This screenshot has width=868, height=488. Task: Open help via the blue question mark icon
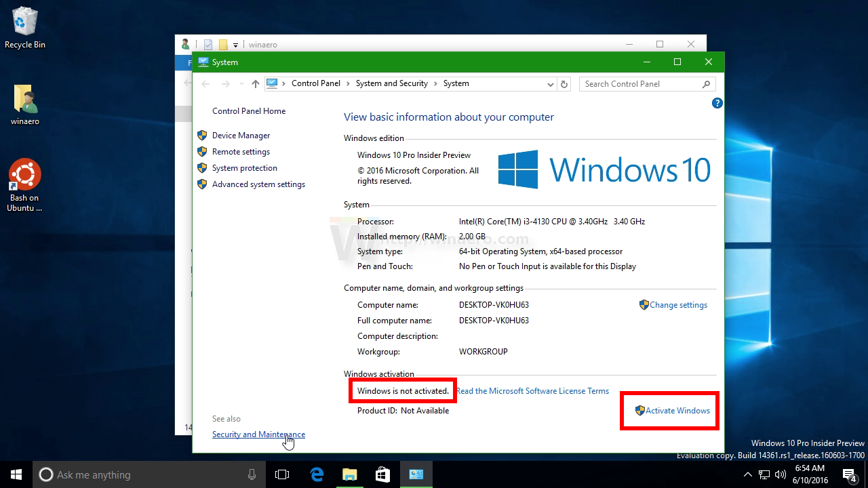717,103
